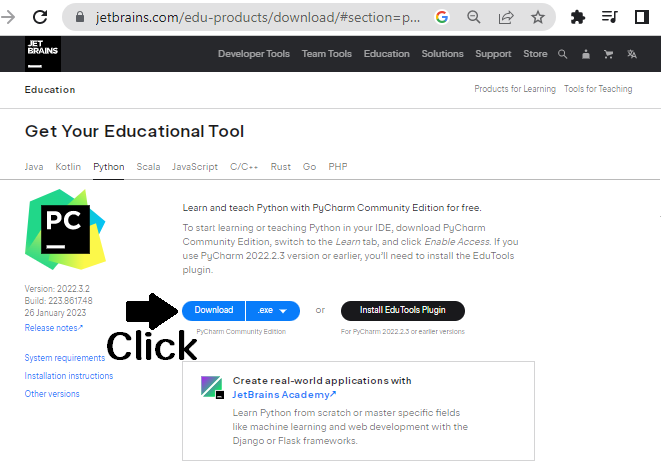The image size is (661, 466).
Task: Click the PyCharm Community Edition caption
Action: pos(241,331)
